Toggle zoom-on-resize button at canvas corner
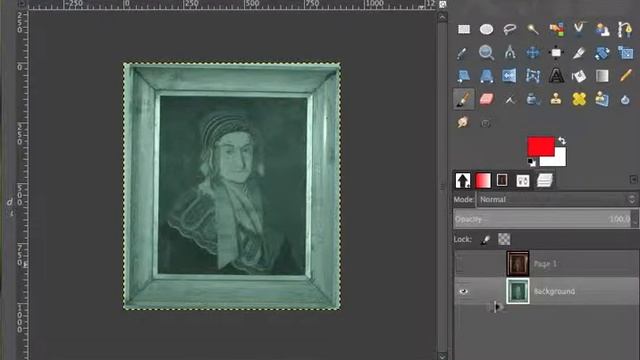 coord(442,4)
